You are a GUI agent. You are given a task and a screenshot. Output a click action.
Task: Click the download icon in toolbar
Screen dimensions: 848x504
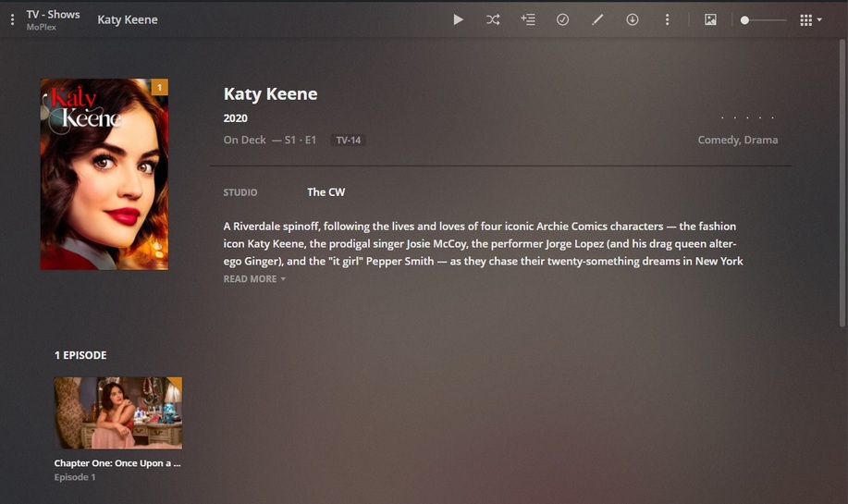point(633,20)
